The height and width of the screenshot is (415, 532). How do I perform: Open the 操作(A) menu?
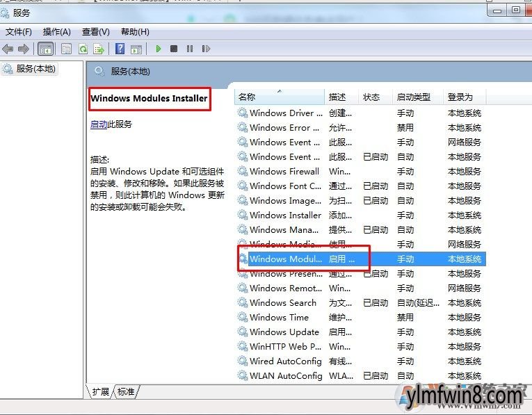pyautogui.click(x=56, y=32)
